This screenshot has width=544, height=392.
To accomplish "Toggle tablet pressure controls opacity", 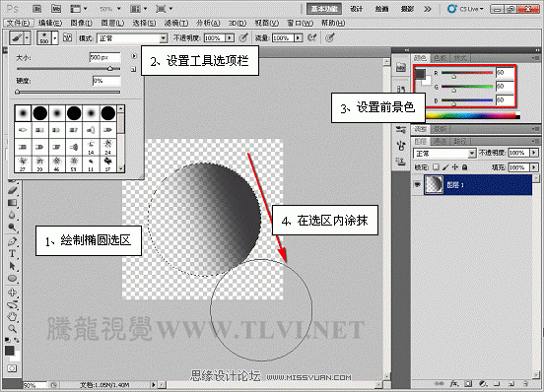I will click(x=244, y=37).
